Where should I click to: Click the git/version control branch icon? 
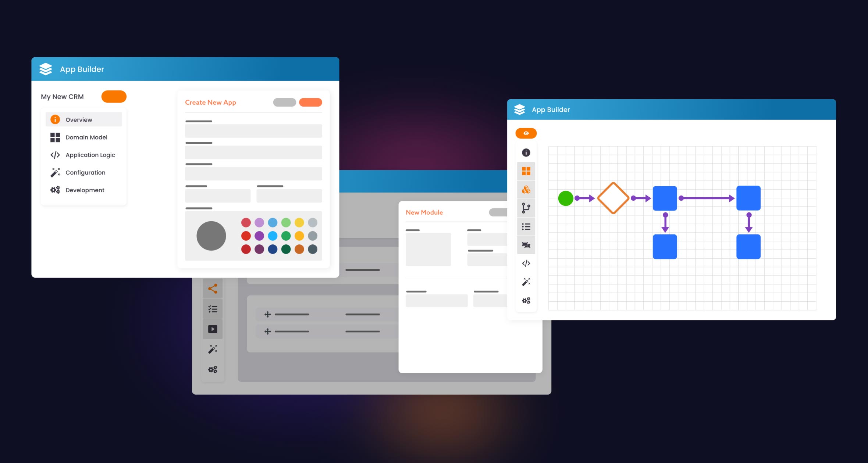tap(525, 208)
